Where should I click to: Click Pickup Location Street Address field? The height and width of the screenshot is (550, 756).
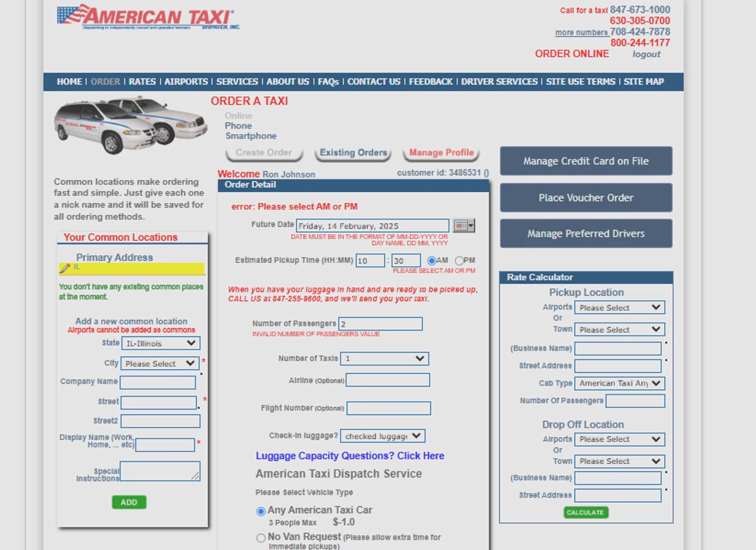click(x=618, y=366)
